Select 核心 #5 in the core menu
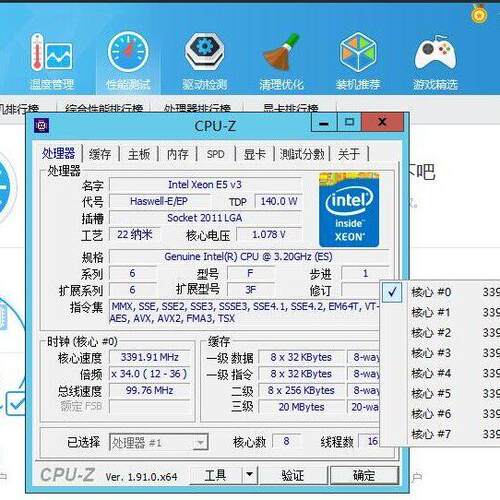Screen dimensions: 500x500 click(x=440, y=394)
